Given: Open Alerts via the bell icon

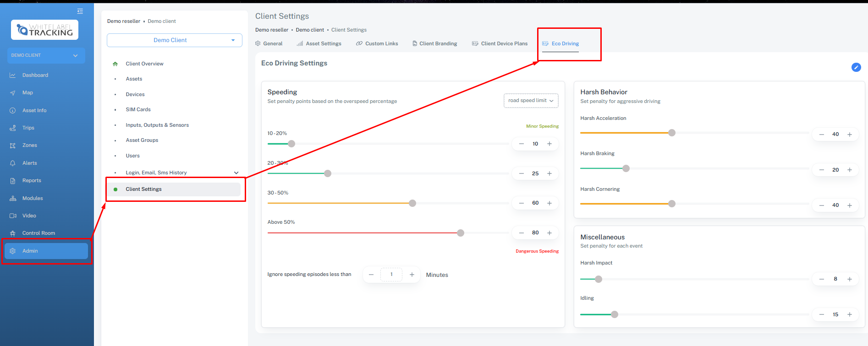Looking at the screenshot, I should [13, 163].
